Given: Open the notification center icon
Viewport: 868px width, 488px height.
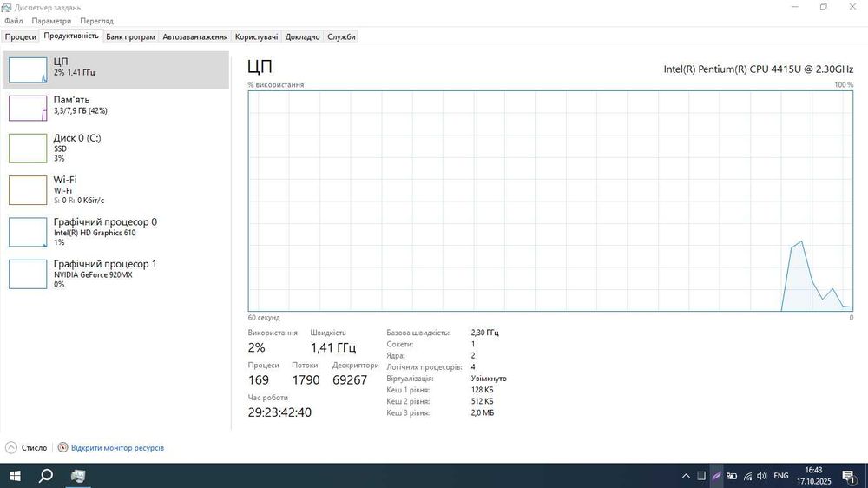Looking at the screenshot, I should coord(849,476).
